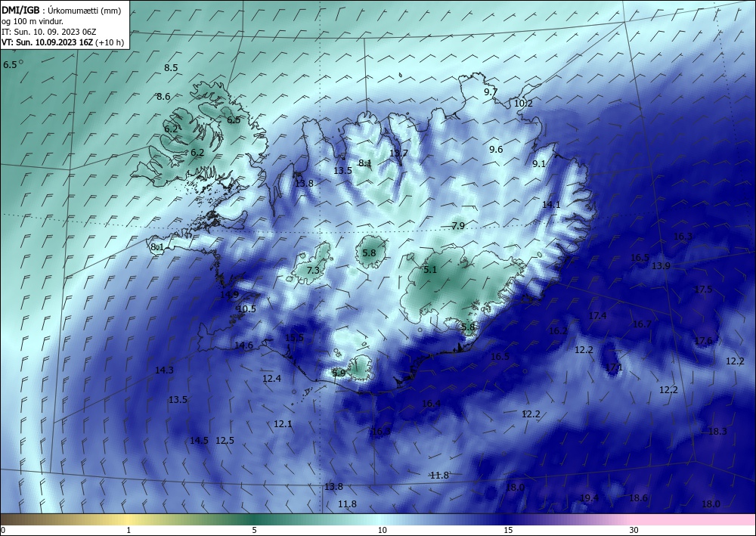Click the 16.7 value on the map
The image size is (756, 536).
click(642, 324)
